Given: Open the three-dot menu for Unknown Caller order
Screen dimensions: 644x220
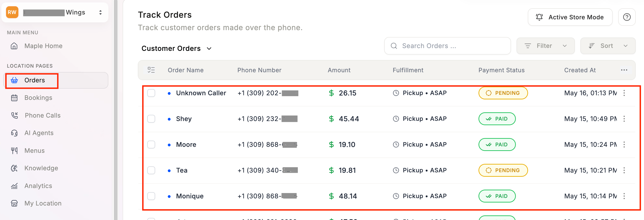Looking at the screenshot, I should click(x=624, y=93).
